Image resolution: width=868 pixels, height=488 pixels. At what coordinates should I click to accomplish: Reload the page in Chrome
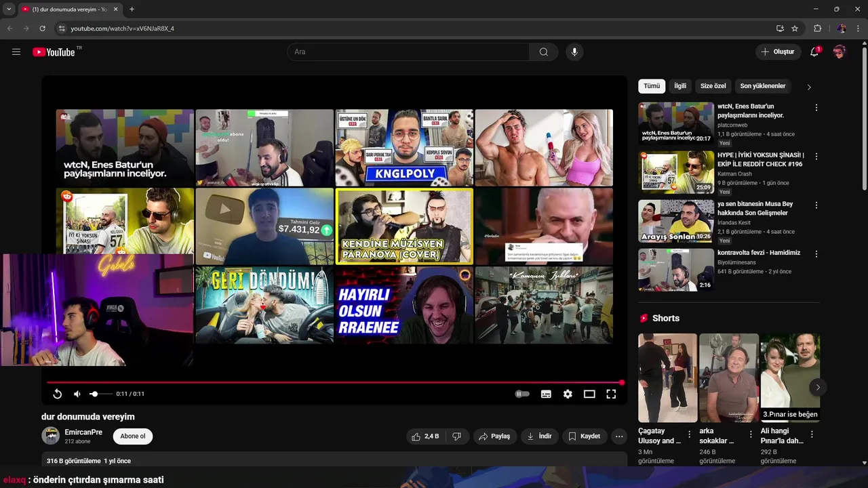click(42, 28)
